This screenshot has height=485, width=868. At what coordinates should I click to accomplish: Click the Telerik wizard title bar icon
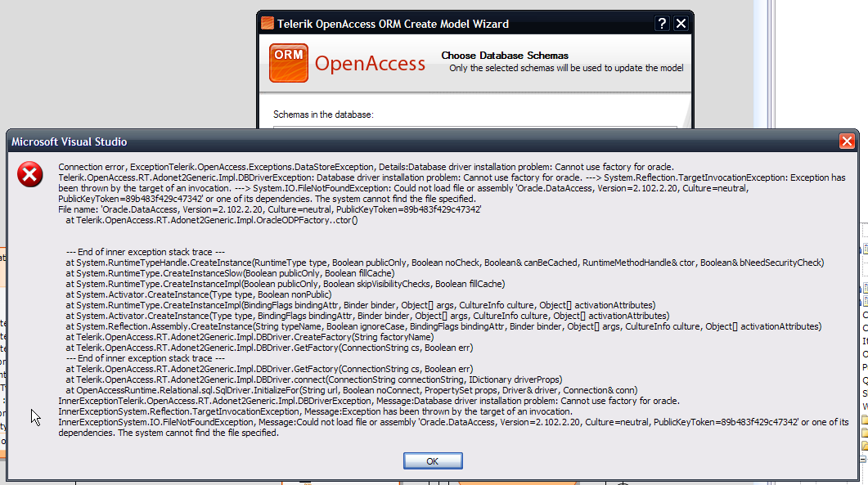(x=268, y=23)
